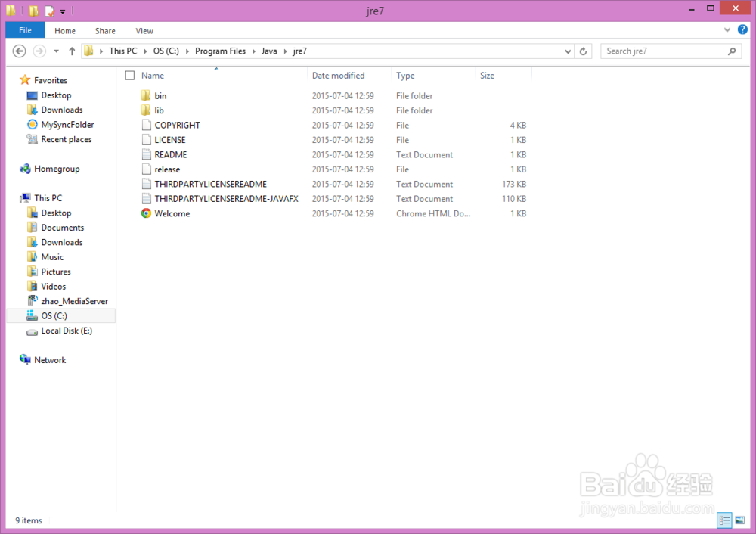The image size is (756, 534).
Task: Click the search magnifier icon
Action: click(731, 51)
